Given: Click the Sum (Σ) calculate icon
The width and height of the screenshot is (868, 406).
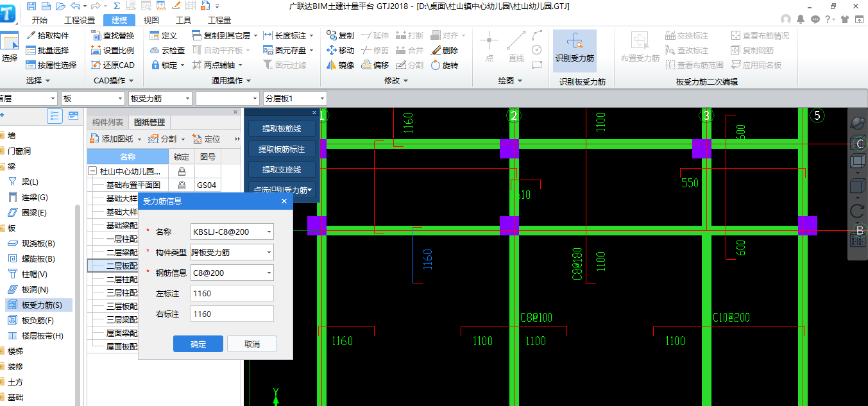Looking at the screenshot, I should point(117,6).
